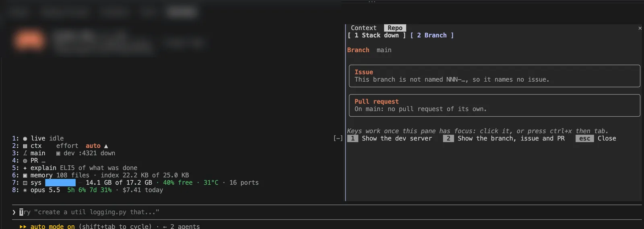The width and height of the screenshot is (644, 229).
Task: Click key 2 Show branch, issue and PR
Action: coord(504,138)
